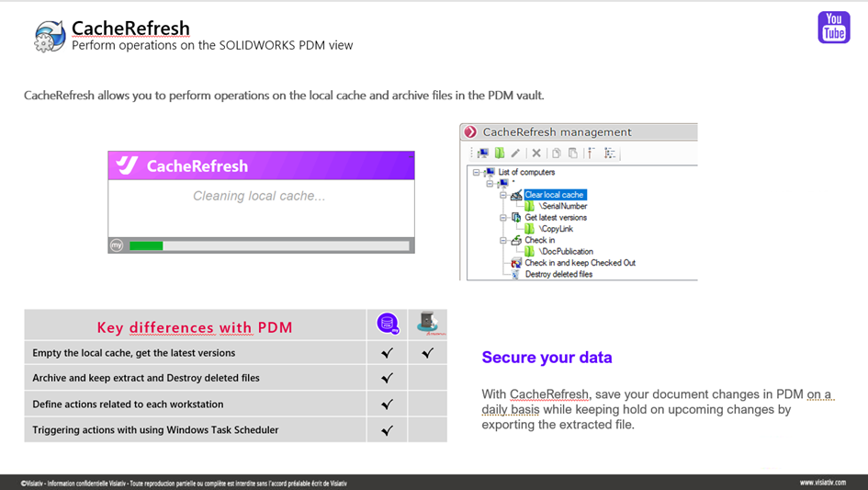Collapse the Get latest versions node
The height and width of the screenshot is (490, 868).
[503, 218]
